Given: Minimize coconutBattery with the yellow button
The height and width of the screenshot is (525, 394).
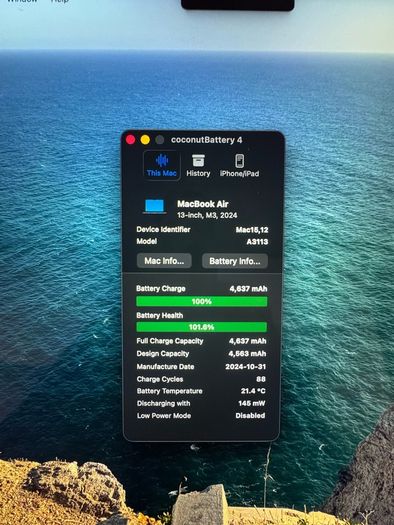Looking at the screenshot, I should (x=145, y=140).
